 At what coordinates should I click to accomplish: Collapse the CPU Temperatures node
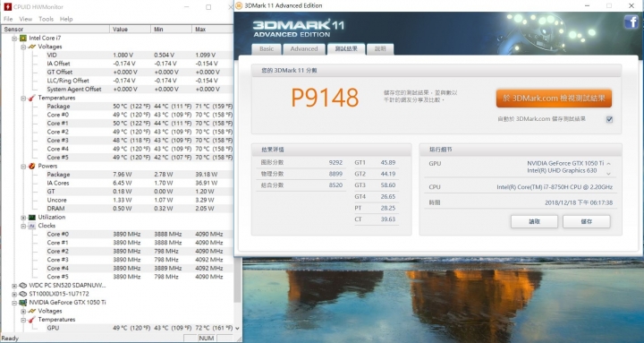[23, 98]
